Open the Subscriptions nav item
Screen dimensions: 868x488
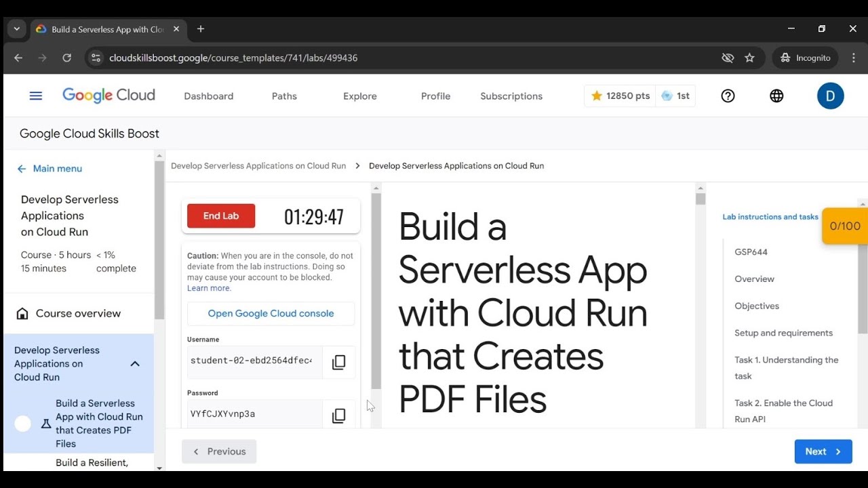point(511,96)
